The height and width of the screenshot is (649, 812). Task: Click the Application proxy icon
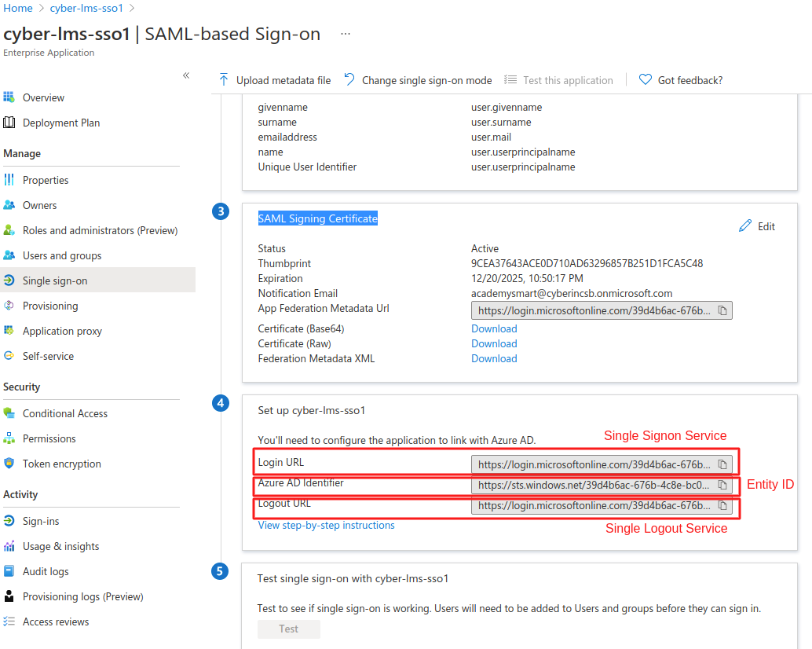pos(9,331)
